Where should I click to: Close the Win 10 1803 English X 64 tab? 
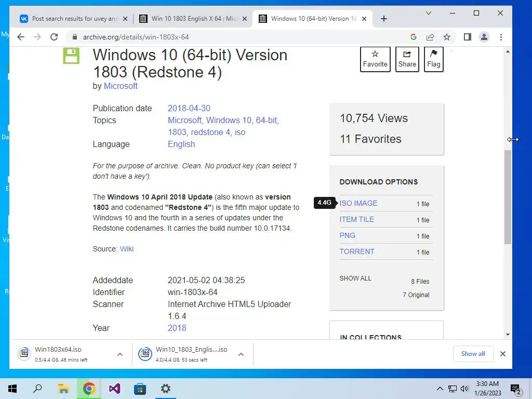coord(245,19)
